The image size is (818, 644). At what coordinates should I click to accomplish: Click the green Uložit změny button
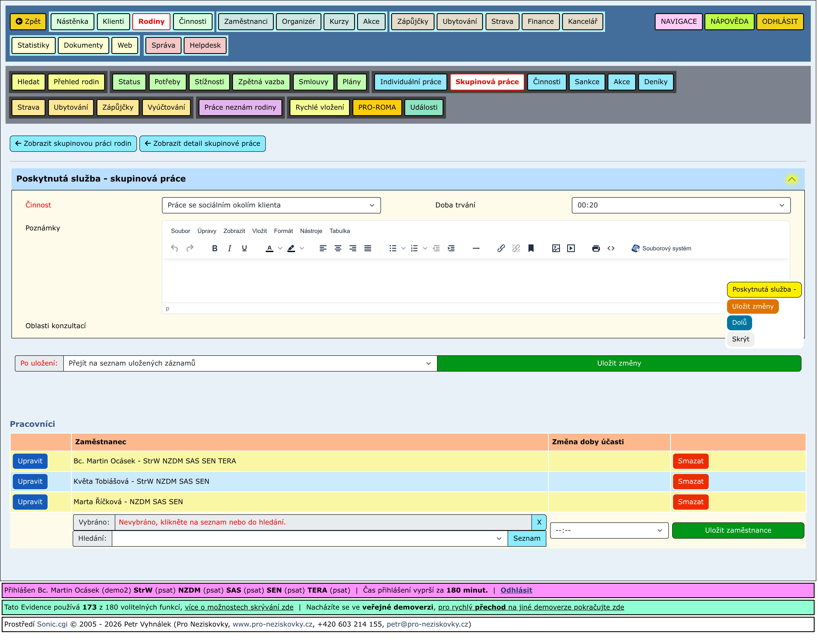click(x=619, y=363)
